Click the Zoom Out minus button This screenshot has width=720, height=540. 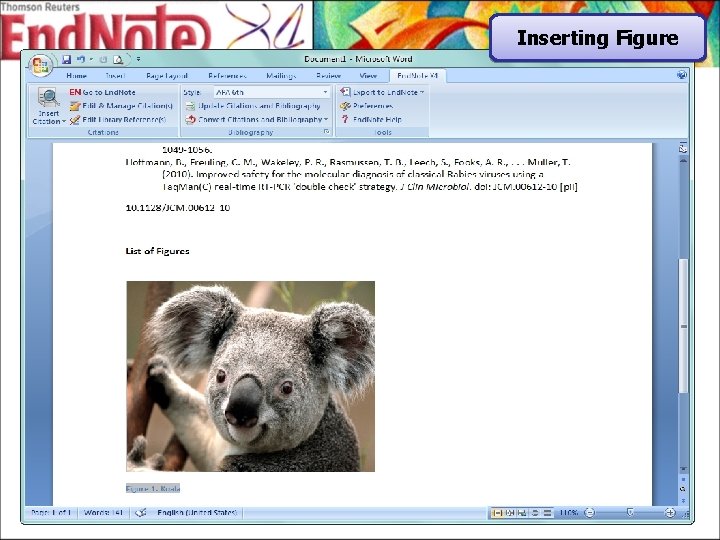[590, 513]
